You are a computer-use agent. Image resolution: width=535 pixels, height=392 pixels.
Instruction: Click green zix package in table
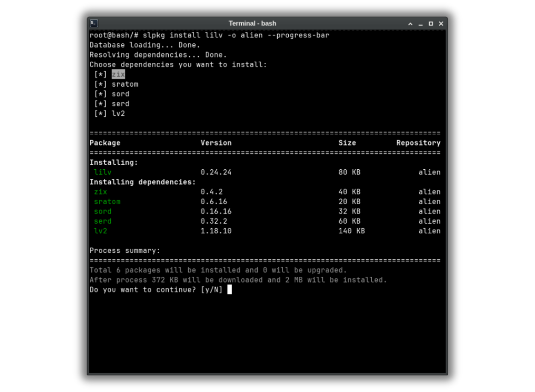[x=101, y=192]
